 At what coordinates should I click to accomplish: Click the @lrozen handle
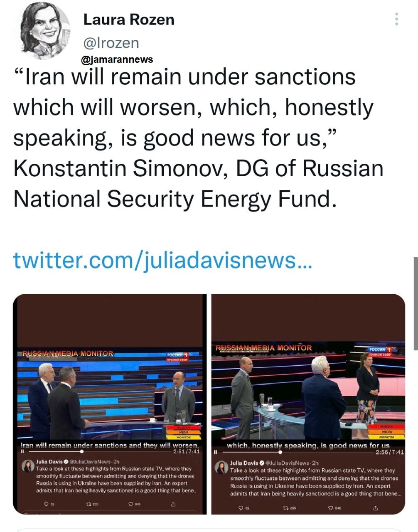[111, 42]
